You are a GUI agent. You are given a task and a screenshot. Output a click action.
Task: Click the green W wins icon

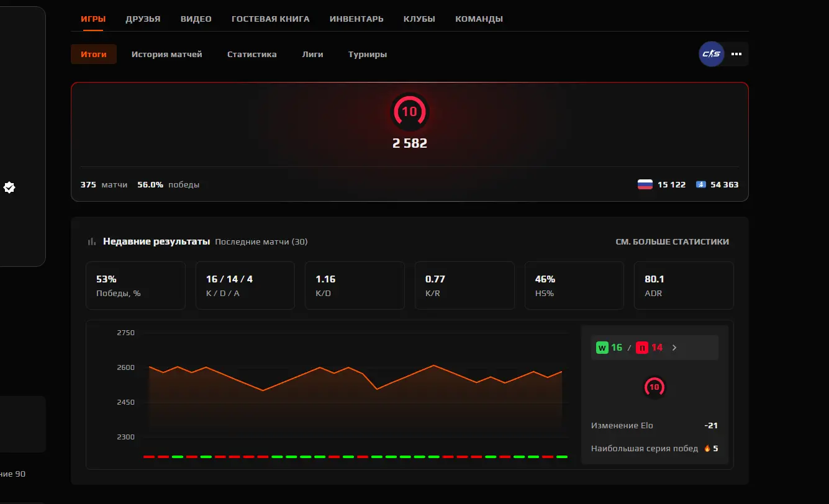point(602,348)
